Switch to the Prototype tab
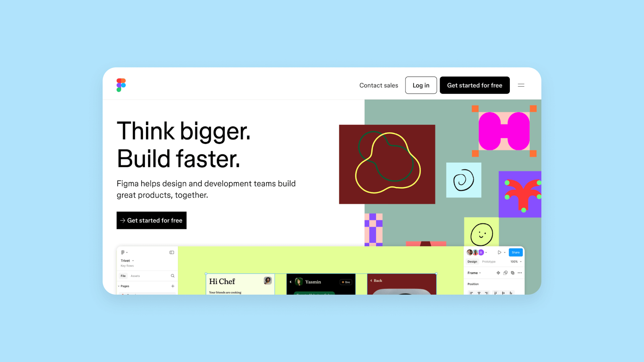Image resolution: width=644 pixels, height=362 pixels. tap(488, 262)
